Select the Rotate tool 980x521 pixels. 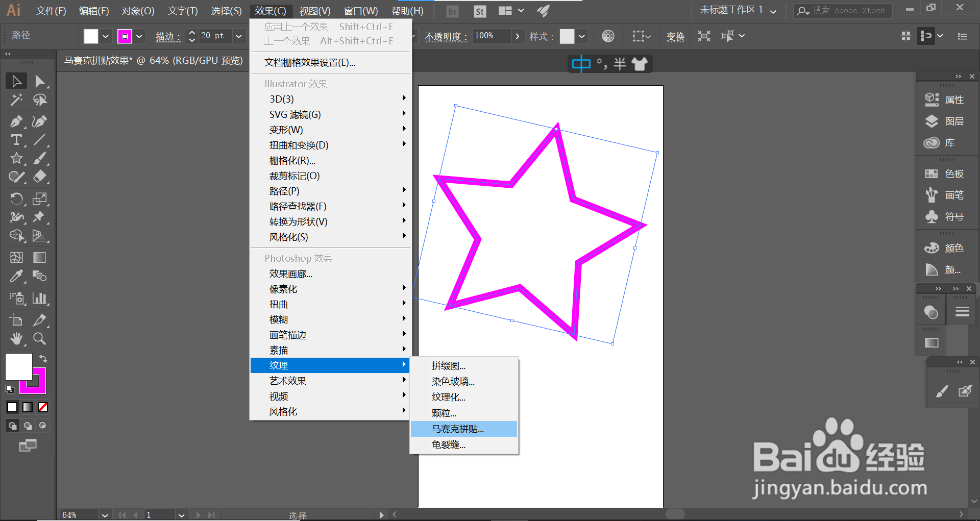click(16, 199)
